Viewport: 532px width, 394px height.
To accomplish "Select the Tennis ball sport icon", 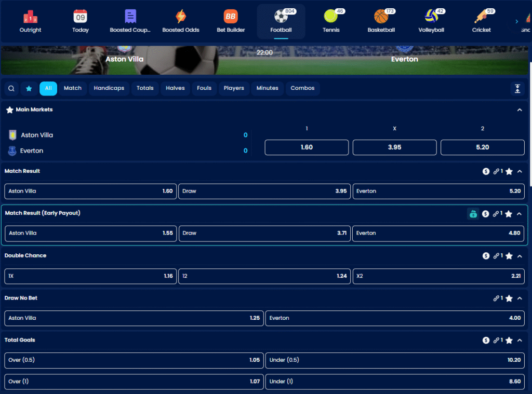I will coord(330,17).
